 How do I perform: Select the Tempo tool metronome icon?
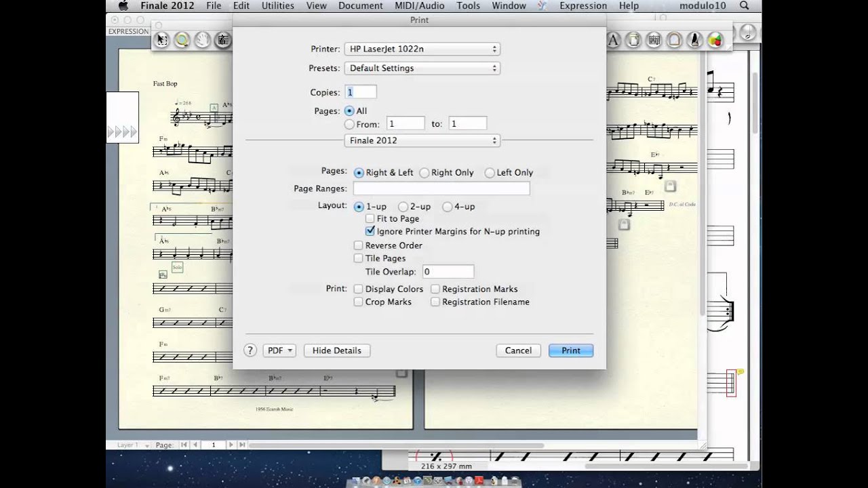click(x=694, y=40)
